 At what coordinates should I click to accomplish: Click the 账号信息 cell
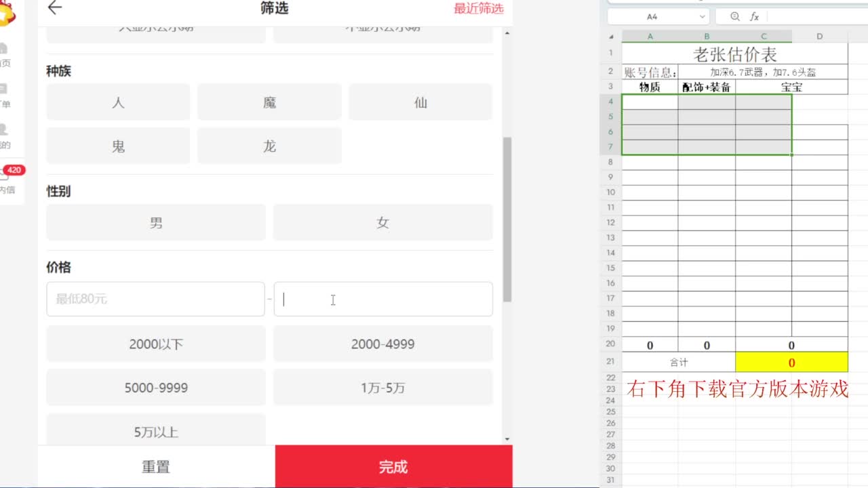click(650, 73)
